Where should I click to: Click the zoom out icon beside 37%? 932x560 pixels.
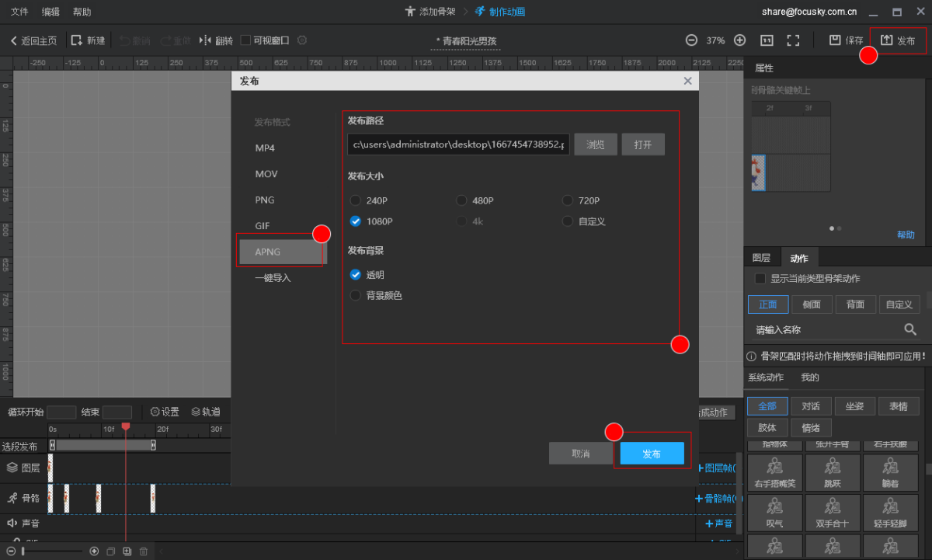[x=691, y=40]
